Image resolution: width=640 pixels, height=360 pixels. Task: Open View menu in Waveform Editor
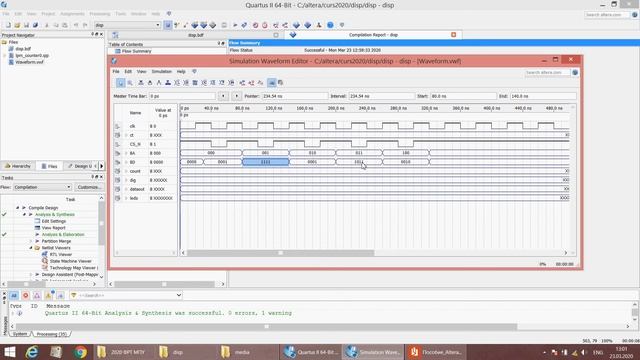click(x=141, y=71)
